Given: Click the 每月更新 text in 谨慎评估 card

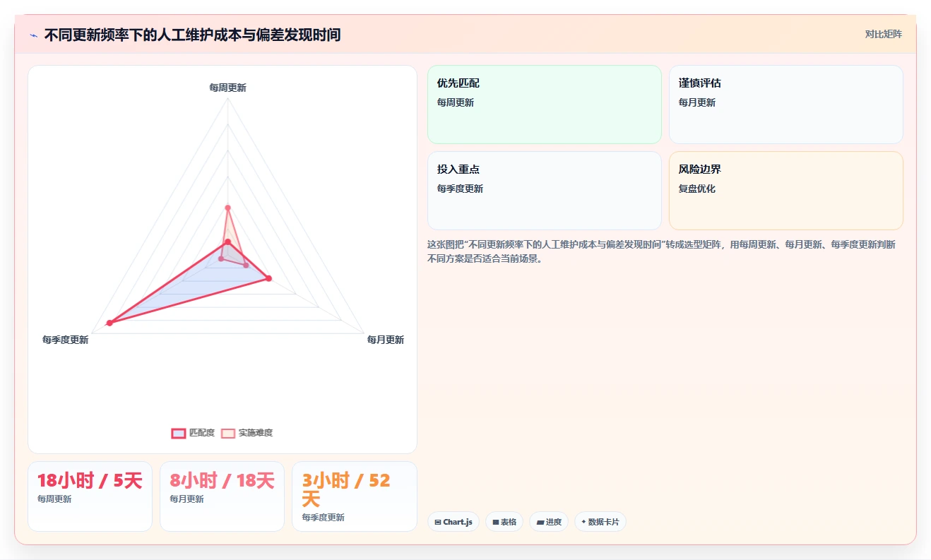Looking at the screenshot, I should coord(697,102).
